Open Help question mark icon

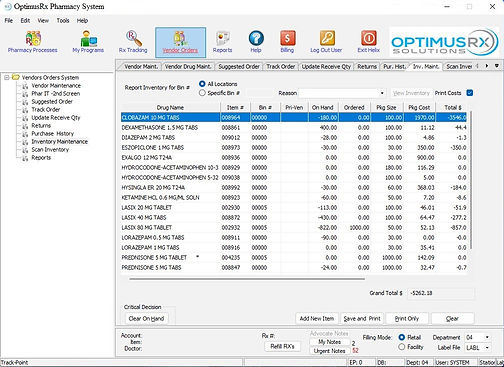point(256,38)
